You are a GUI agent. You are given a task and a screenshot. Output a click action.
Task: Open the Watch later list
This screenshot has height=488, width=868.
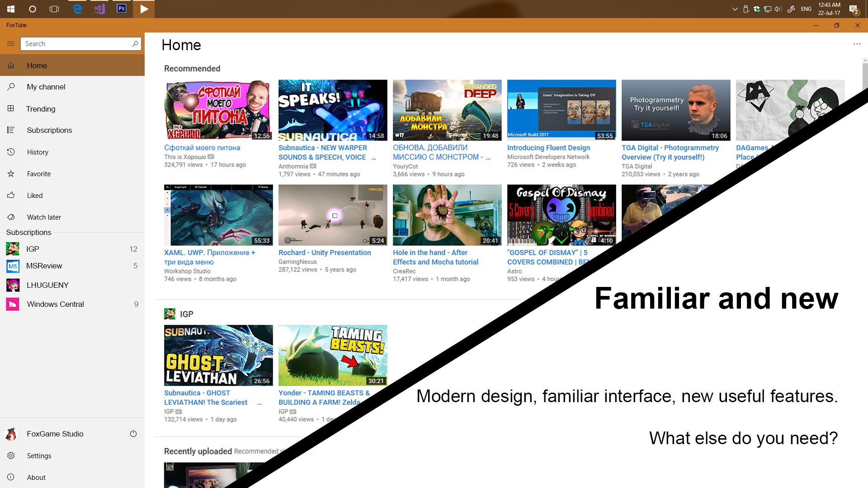click(44, 217)
